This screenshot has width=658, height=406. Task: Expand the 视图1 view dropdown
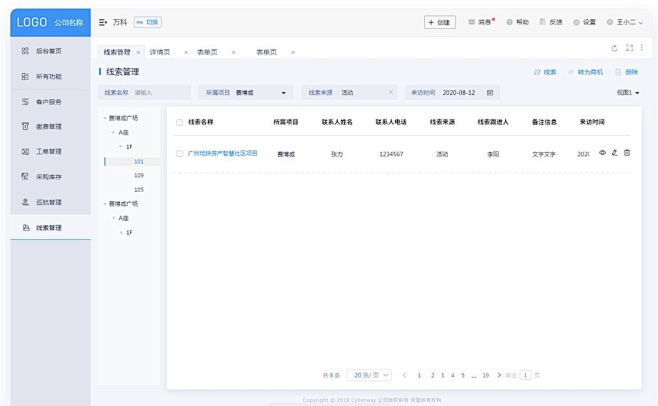[628, 93]
